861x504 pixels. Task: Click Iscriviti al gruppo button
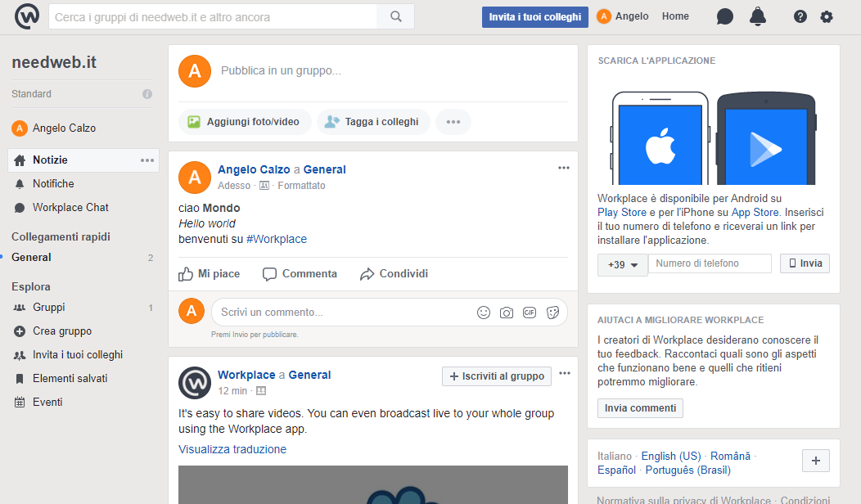point(497,376)
